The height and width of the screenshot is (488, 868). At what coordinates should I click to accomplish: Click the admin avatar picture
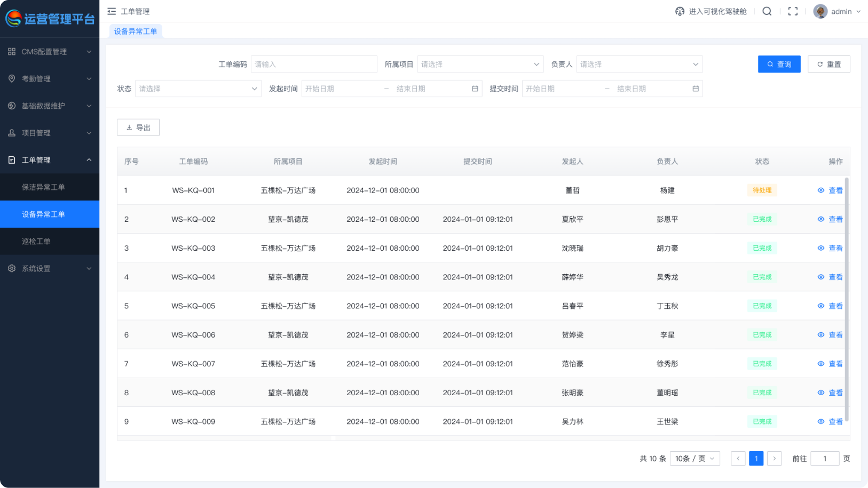(820, 11)
